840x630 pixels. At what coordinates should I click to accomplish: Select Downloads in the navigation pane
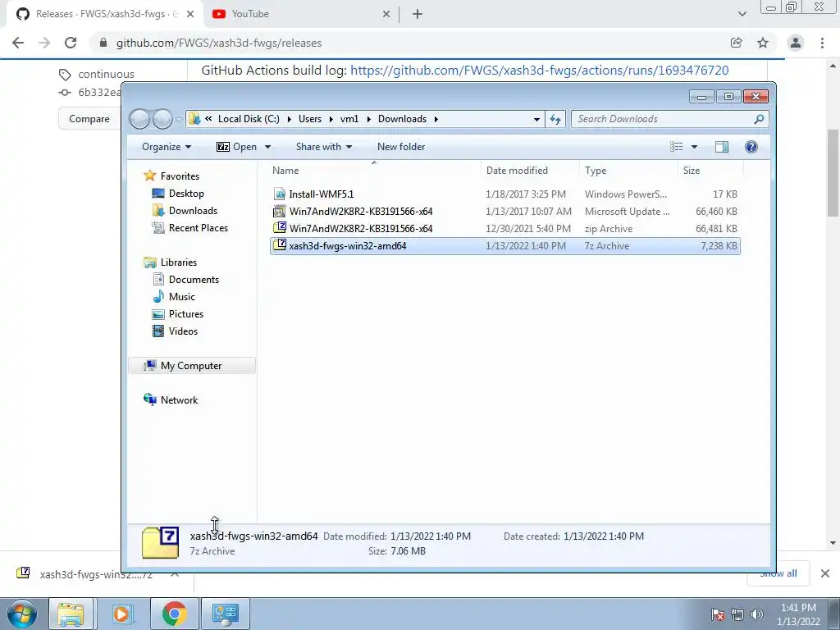coord(193,211)
